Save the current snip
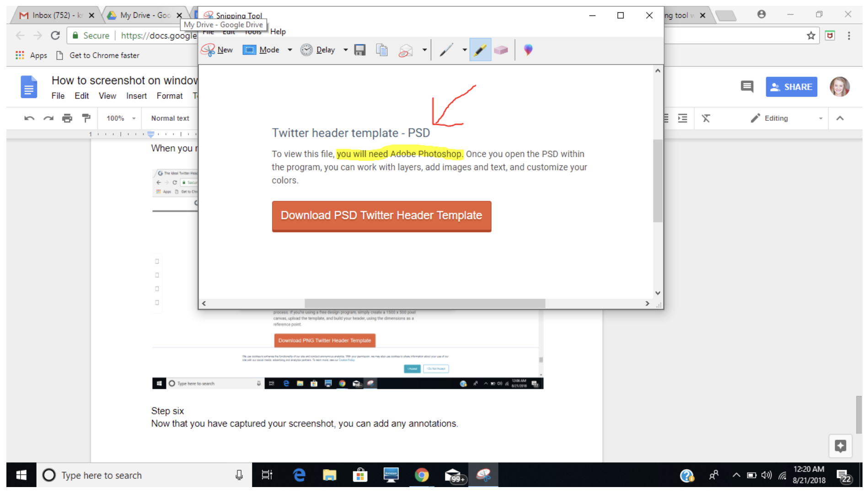Viewport: 868px width, 493px height. pos(360,50)
